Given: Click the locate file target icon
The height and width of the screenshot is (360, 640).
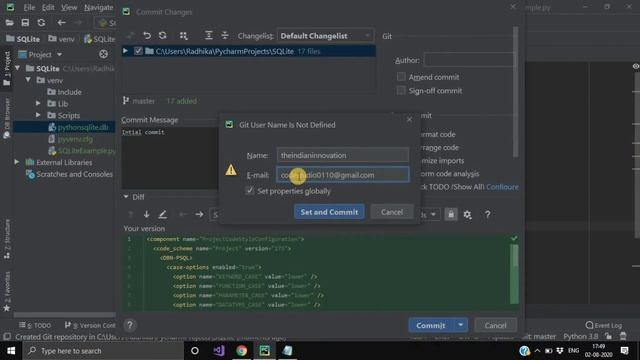Looking at the screenshot, I should [103, 54].
